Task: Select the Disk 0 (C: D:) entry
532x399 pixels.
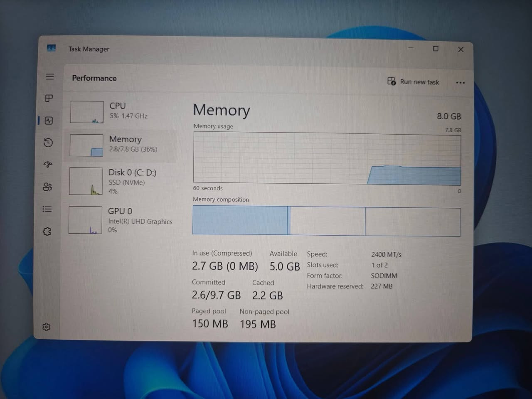Action: [x=121, y=181]
